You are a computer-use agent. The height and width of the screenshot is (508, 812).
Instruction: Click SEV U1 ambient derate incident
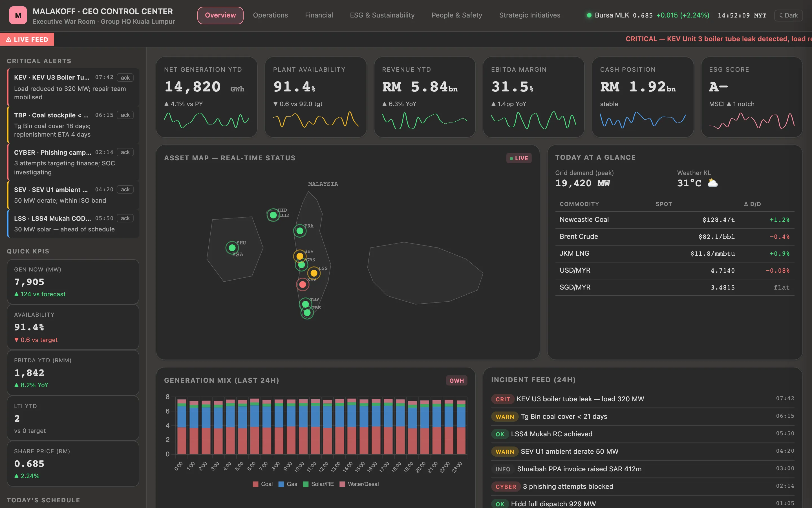[x=643, y=452]
